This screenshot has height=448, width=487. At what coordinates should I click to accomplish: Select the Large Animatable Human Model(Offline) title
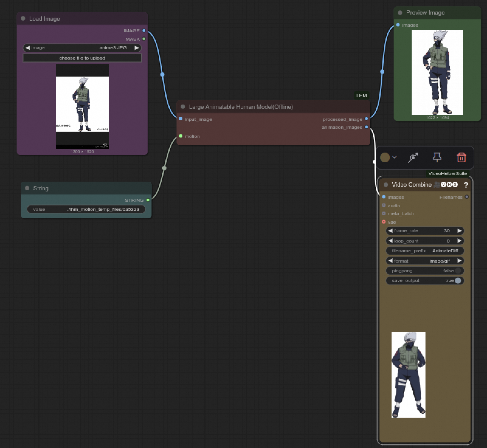pos(241,107)
